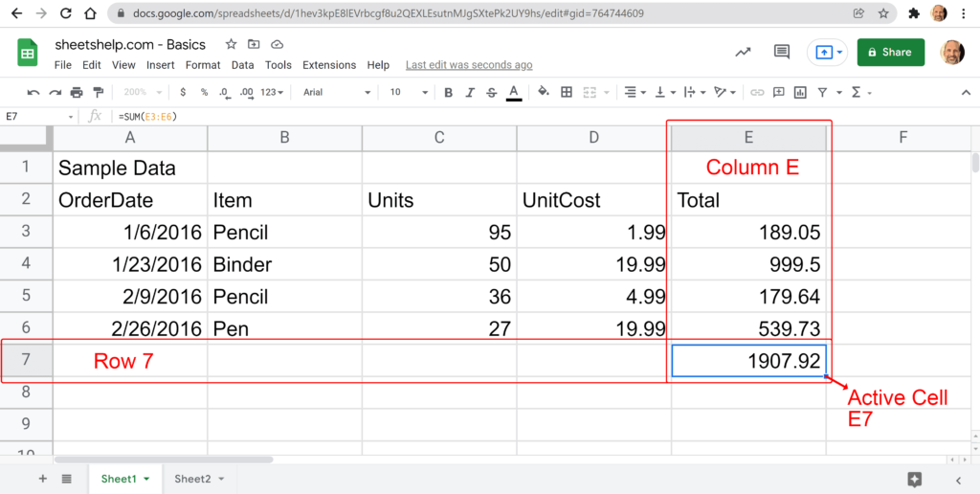Open comment history icon near Share
The image size is (980, 494).
tap(782, 53)
